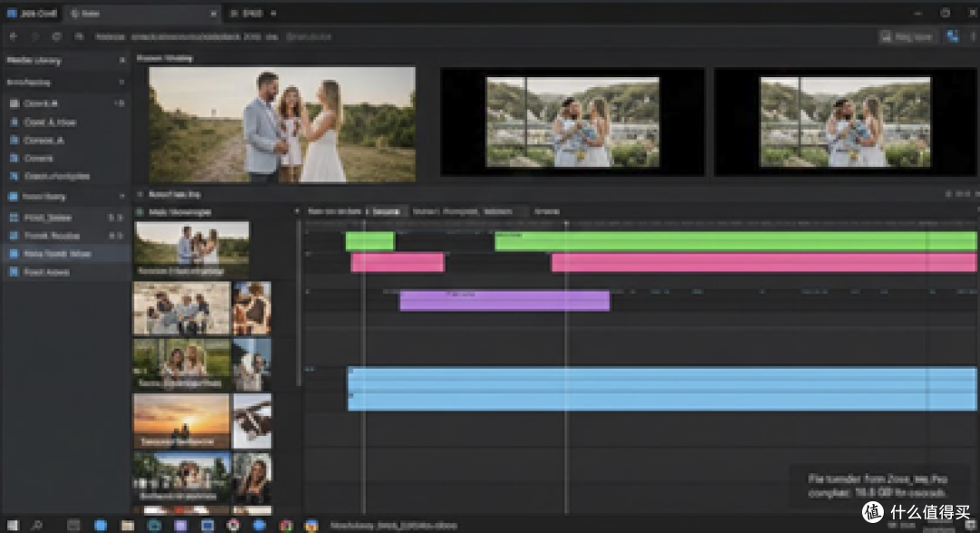980x533 pixels.
Task: Open the File Explorer folder icon on taskbar
Action: point(128,525)
